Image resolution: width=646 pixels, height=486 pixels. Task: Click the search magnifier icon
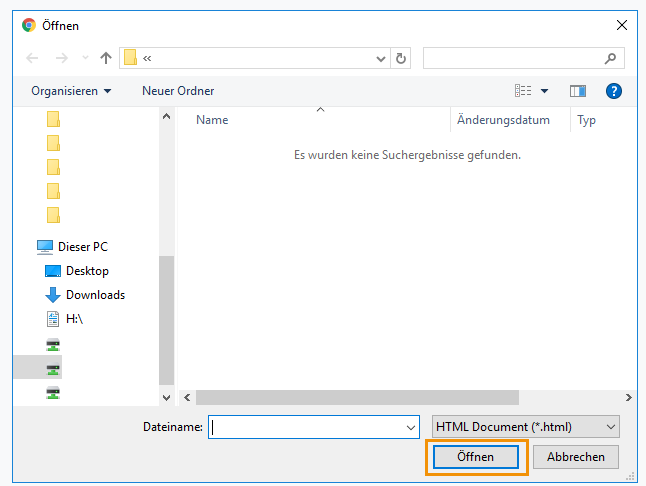pyautogui.click(x=610, y=58)
